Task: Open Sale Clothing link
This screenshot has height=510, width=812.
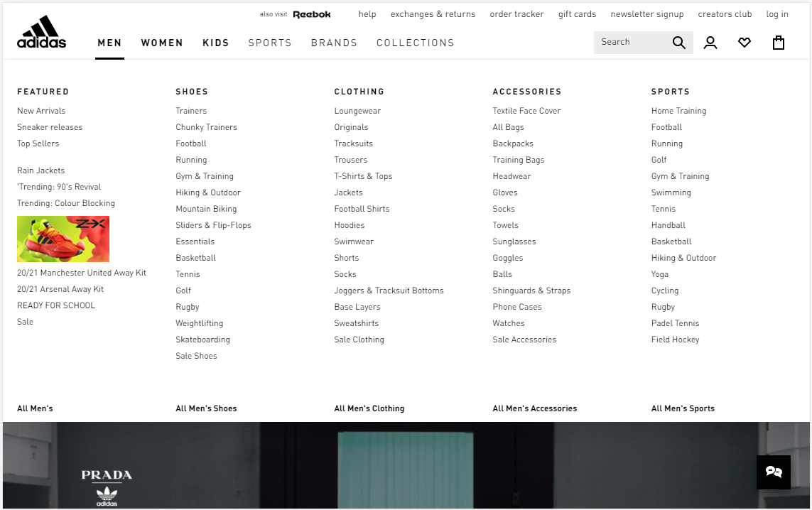Action: [359, 340]
